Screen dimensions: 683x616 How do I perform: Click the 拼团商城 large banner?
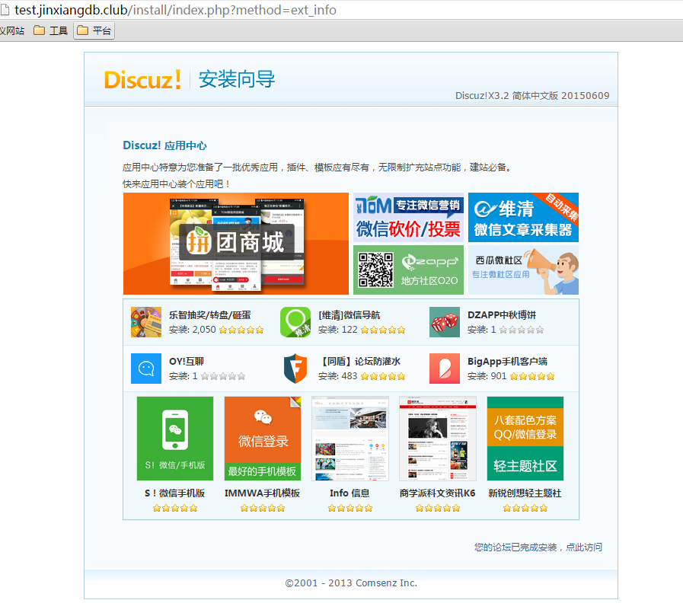tap(235, 244)
